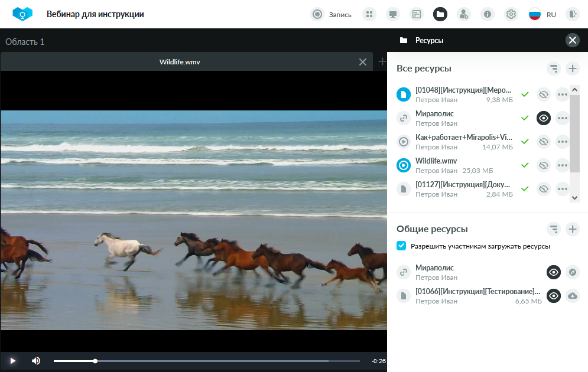Add a new tab in Область 1
588x372 pixels.
tap(382, 61)
